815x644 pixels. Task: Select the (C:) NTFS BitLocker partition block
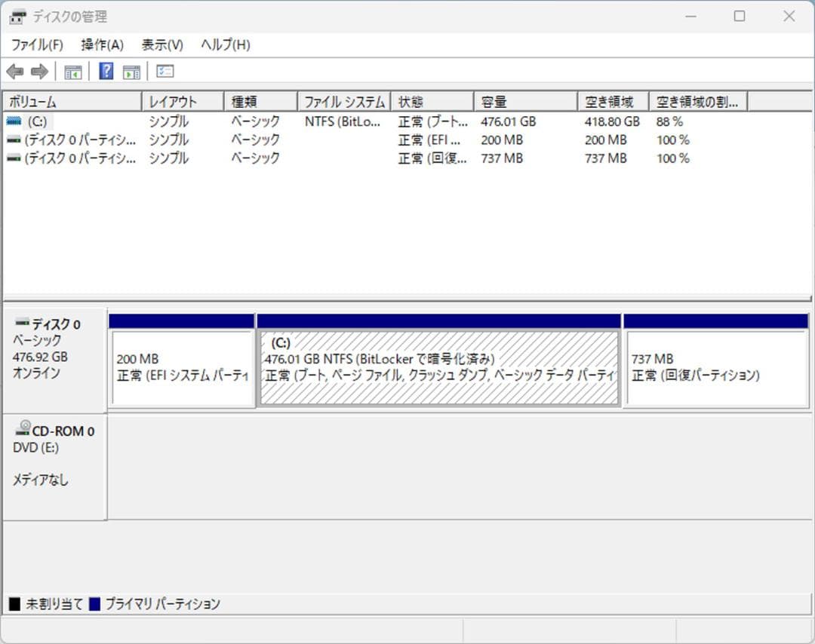coord(438,362)
